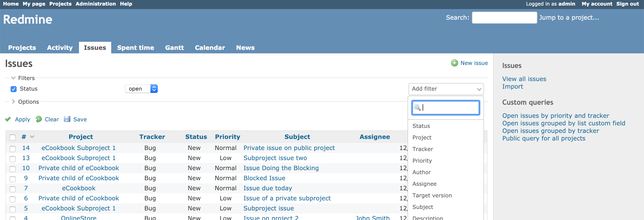Open the Spent time tab
644x220 pixels.
(x=136, y=48)
